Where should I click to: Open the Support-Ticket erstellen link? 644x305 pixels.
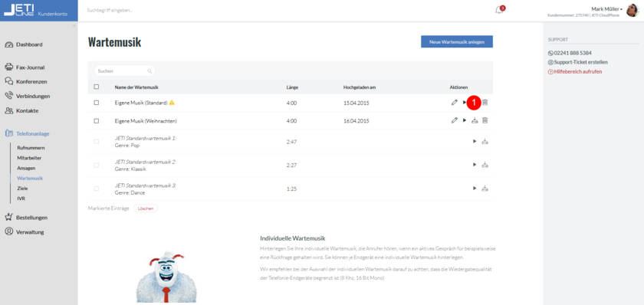click(x=578, y=62)
